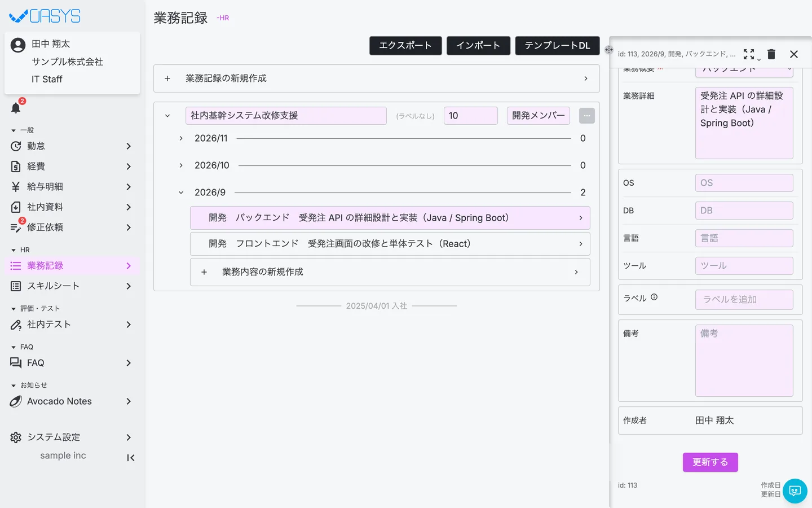Expand the 2026/10 month row

[x=181, y=165]
